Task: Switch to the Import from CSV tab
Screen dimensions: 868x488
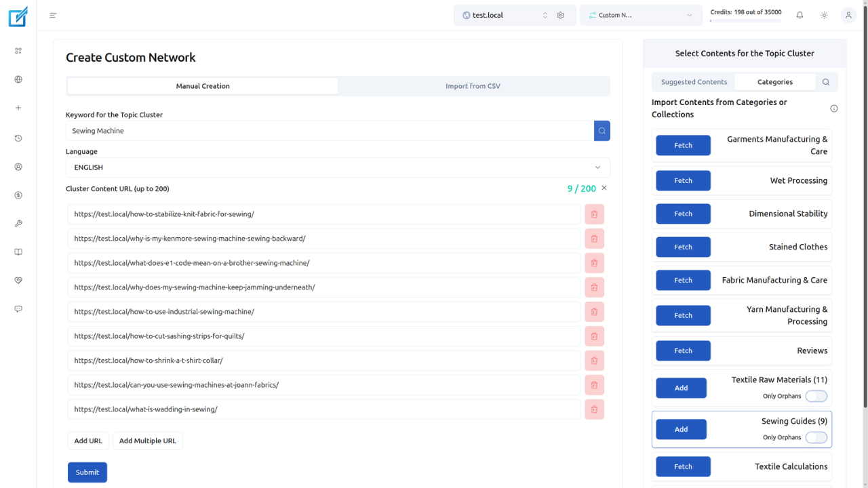Action: 473,86
